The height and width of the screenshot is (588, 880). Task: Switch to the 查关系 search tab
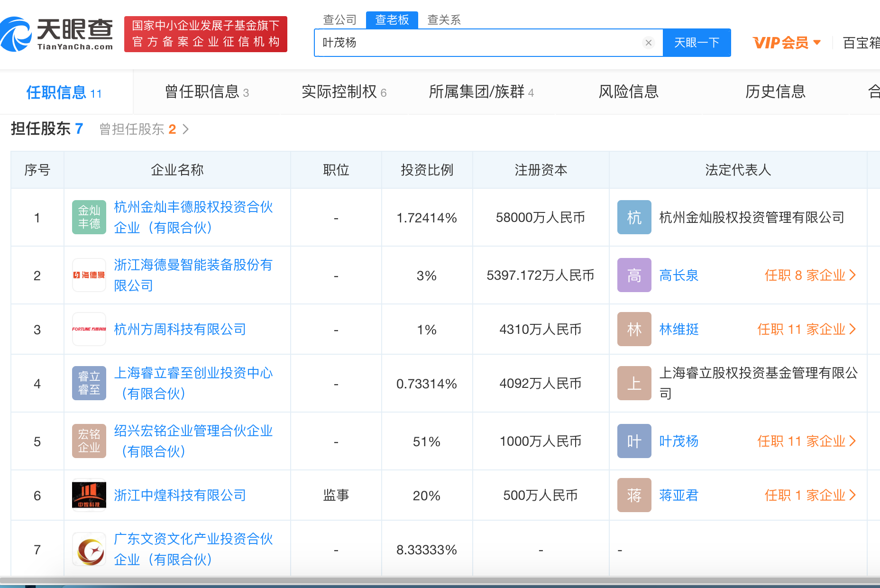tap(444, 20)
